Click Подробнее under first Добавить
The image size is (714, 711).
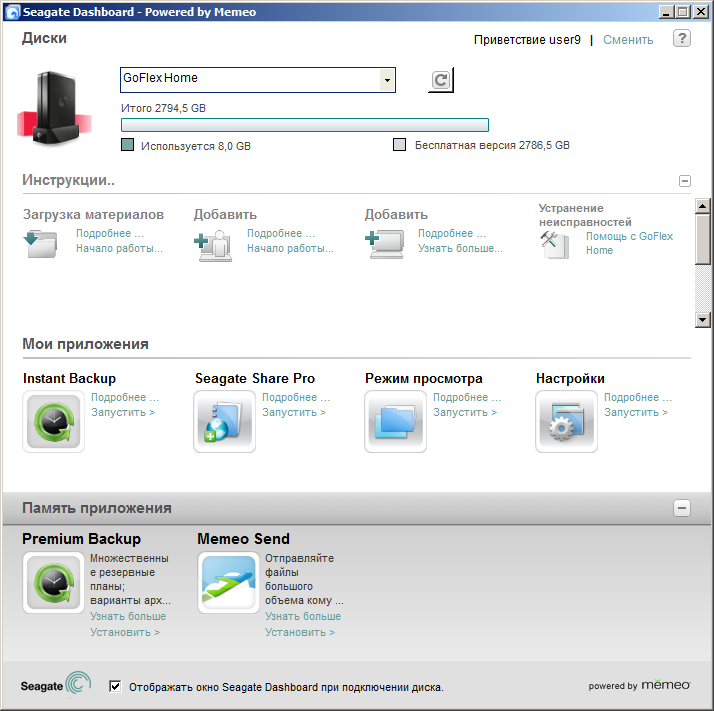pyautogui.click(x=281, y=233)
